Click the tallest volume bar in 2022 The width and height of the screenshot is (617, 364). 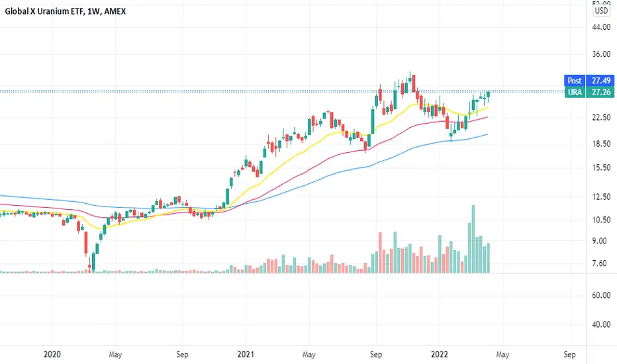[473, 240]
